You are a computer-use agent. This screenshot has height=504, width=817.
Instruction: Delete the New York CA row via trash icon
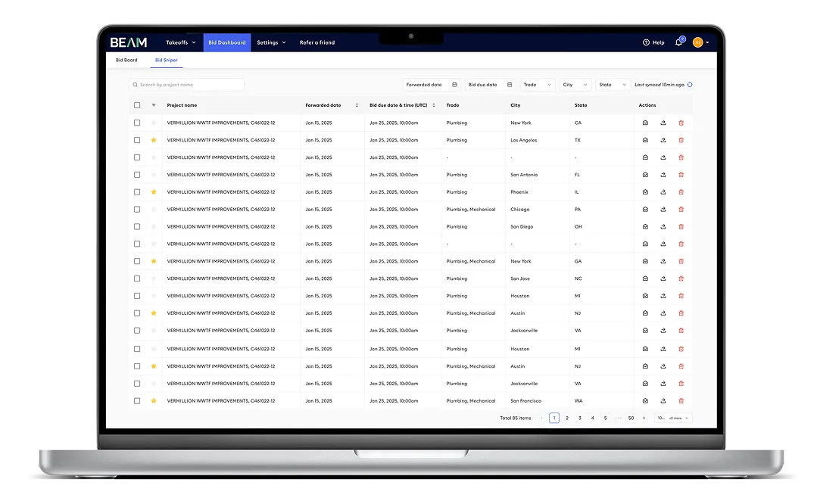tap(681, 123)
